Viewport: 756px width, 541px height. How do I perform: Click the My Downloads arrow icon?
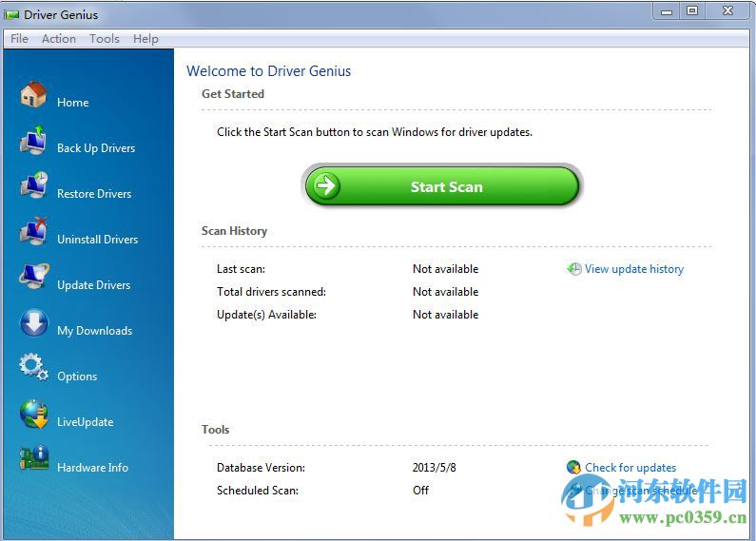(x=33, y=322)
